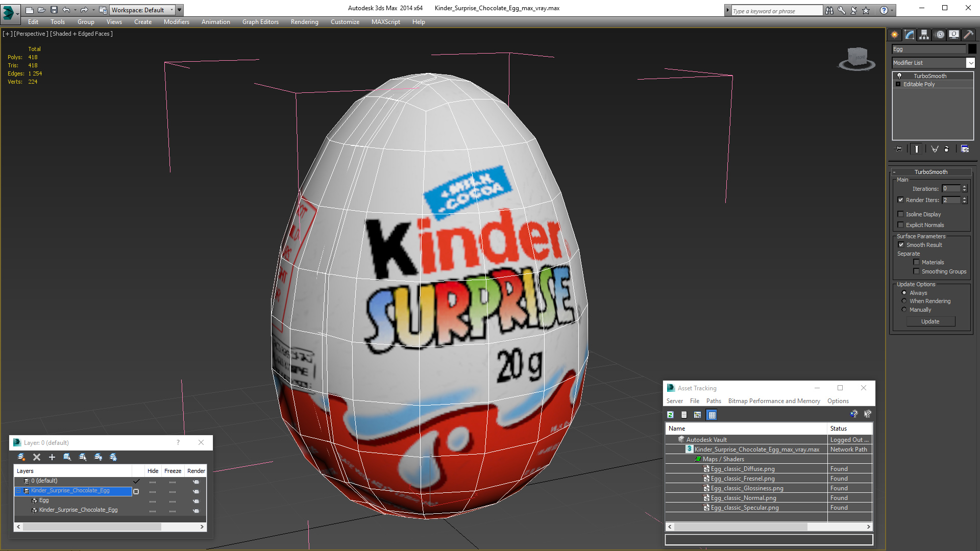Enable Separate by Smoothing Groups checkbox
Screen dimensions: 980x551
(917, 271)
